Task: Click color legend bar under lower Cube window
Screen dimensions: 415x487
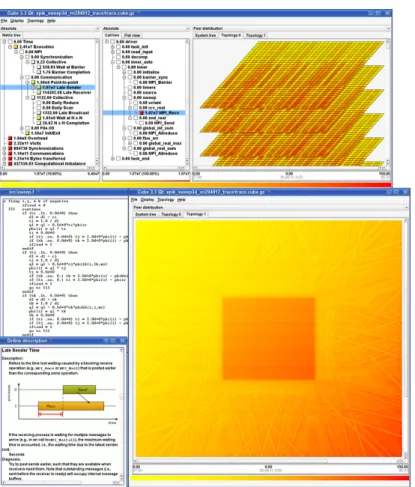Action: (x=269, y=478)
